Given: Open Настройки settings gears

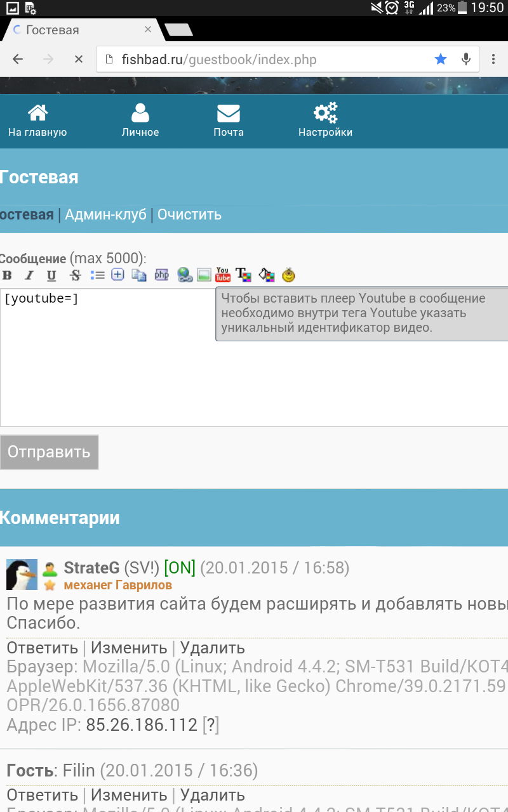Looking at the screenshot, I should pyautogui.click(x=325, y=121).
